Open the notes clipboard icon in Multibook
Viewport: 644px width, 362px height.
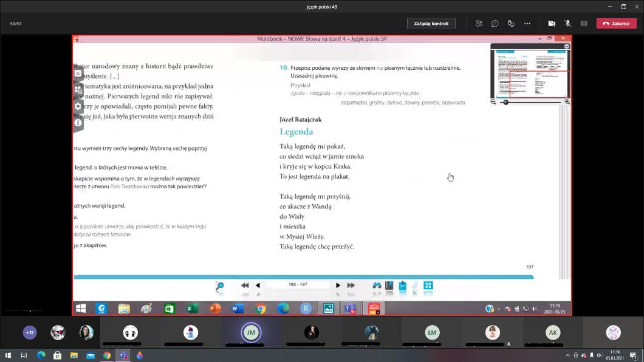402,285
